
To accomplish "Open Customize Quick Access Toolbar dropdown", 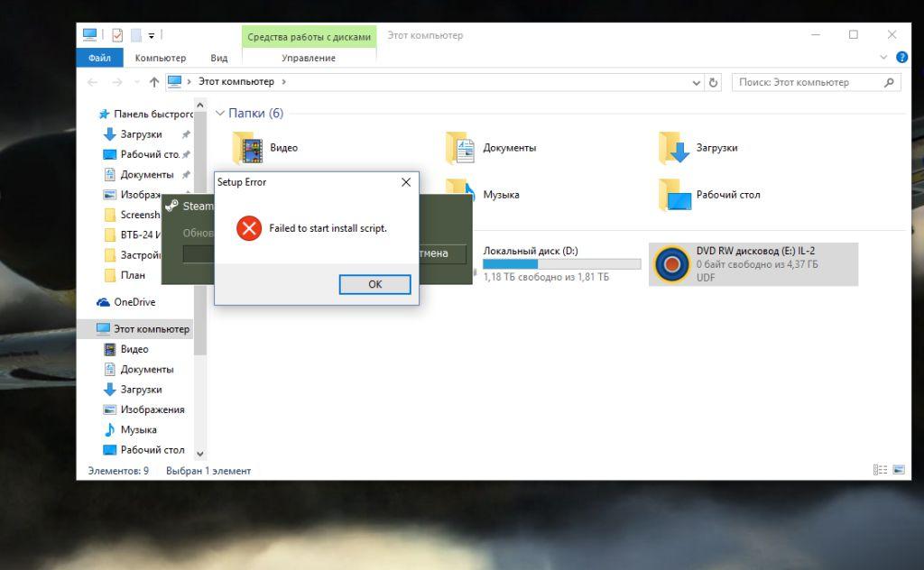I will [x=152, y=36].
